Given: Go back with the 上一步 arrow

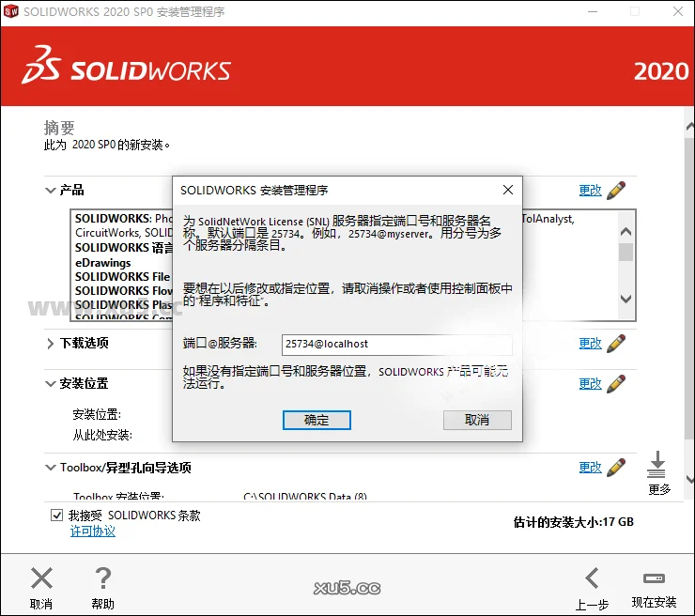Looking at the screenshot, I should (592, 578).
